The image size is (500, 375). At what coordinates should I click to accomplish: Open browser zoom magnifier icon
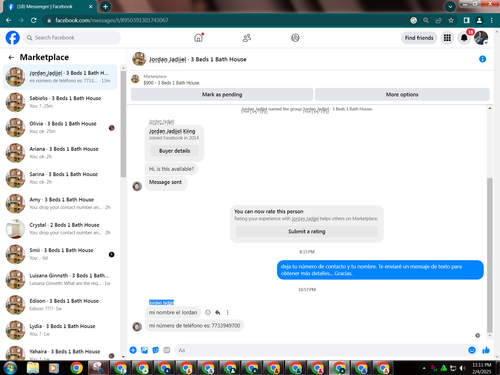coord(426,20)
